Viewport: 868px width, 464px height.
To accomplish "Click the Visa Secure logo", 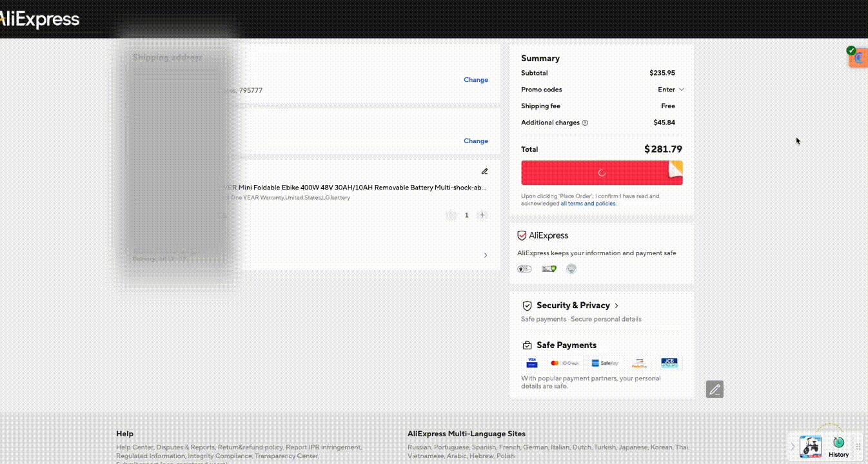I will 532,363.
